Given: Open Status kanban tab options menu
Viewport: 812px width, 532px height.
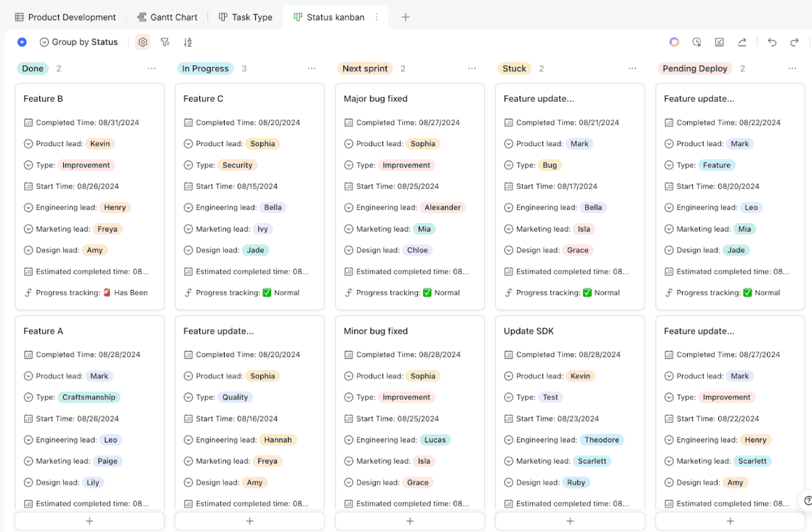Looking at the screenshot, I should (377, 17).
